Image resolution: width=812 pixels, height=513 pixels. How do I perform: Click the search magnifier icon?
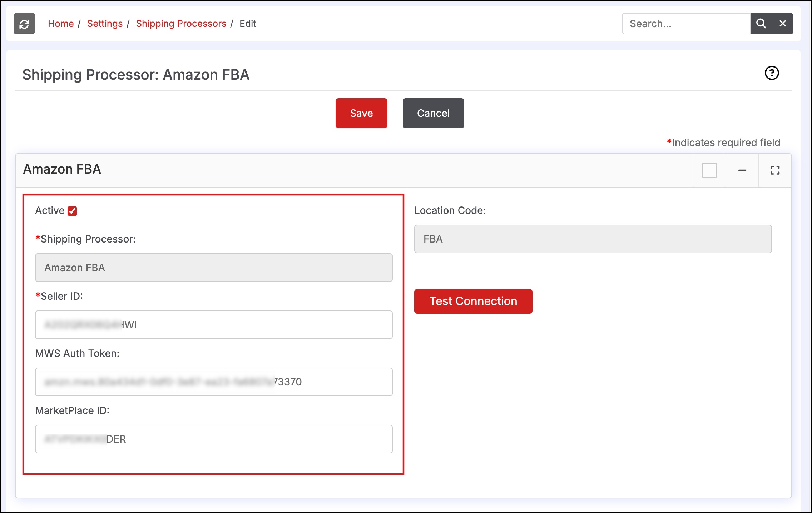coord(761,24)
